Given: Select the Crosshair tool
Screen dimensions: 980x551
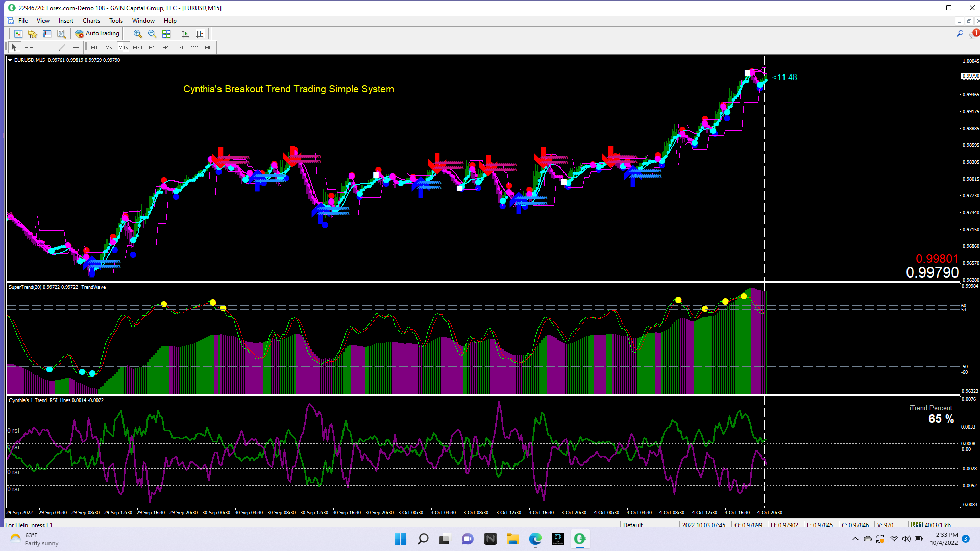Looking at the screenshot, I should (29, 47).
